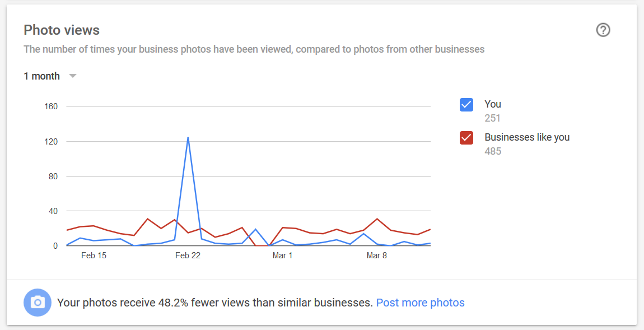Click the 251 count under You
The width and height of the screenshot is (644, 330).
(x=492, y=118)
